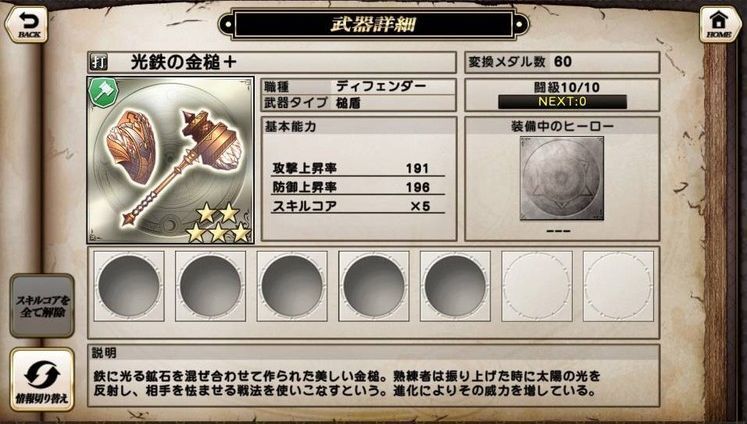Select the green hammer weapon-type badge

pos(103,92)
